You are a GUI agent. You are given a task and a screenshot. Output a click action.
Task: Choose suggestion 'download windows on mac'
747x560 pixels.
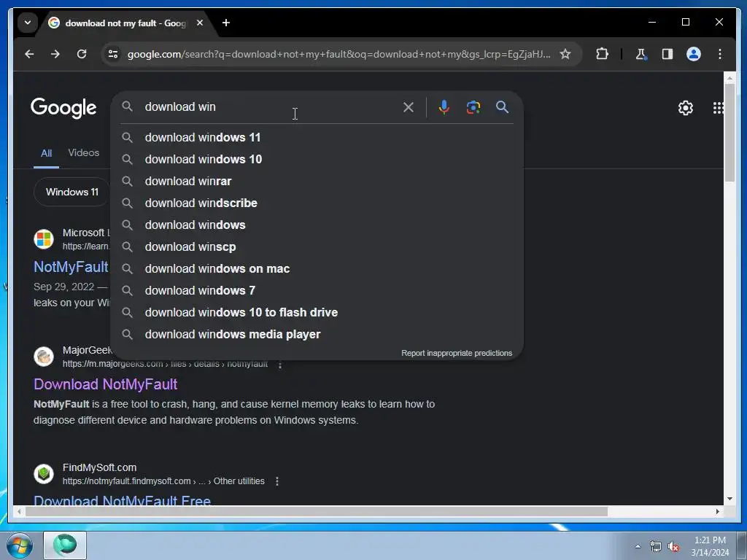point(317,269)
